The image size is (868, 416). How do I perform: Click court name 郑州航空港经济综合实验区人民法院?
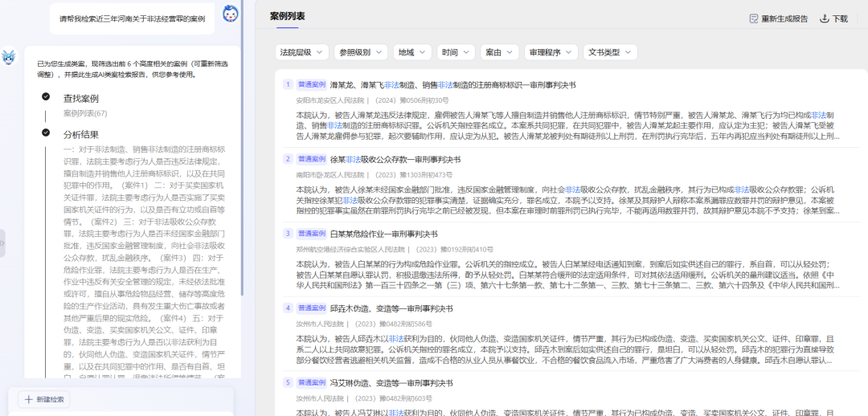[350, 250]
